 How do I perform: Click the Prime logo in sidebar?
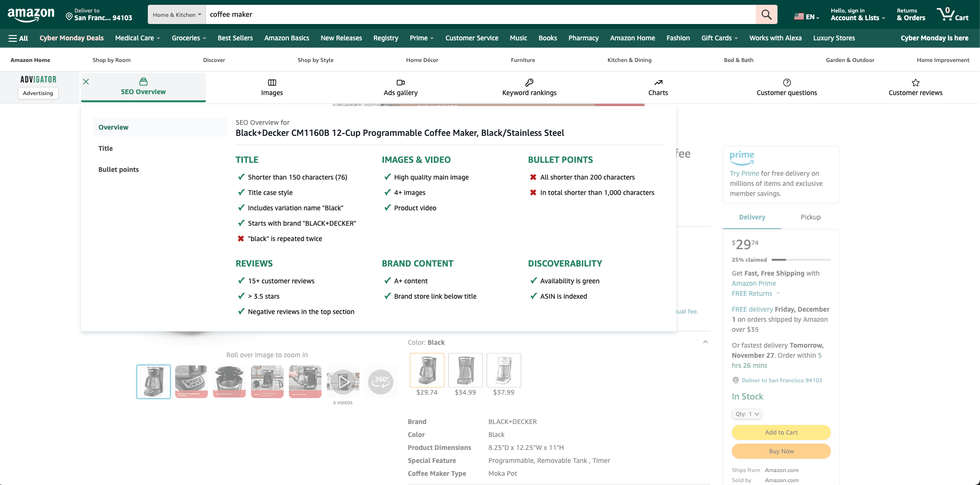[742, 158]
